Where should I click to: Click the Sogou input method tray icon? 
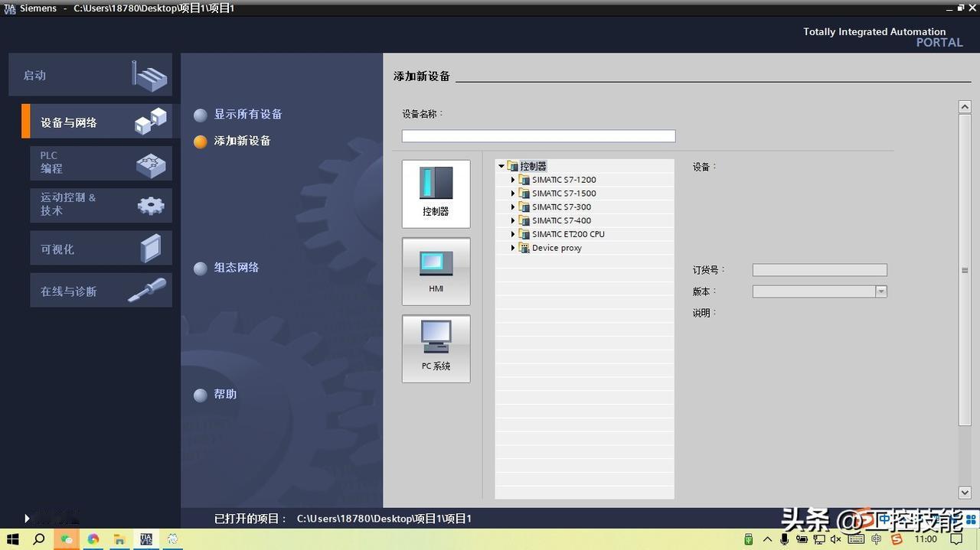click(x=897, y=539)
